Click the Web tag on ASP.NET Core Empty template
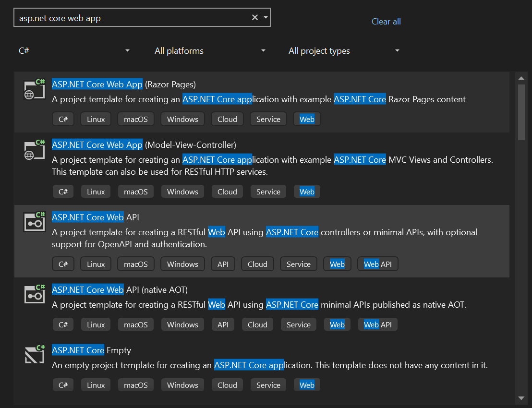The image size is (532, 408). 307,385
